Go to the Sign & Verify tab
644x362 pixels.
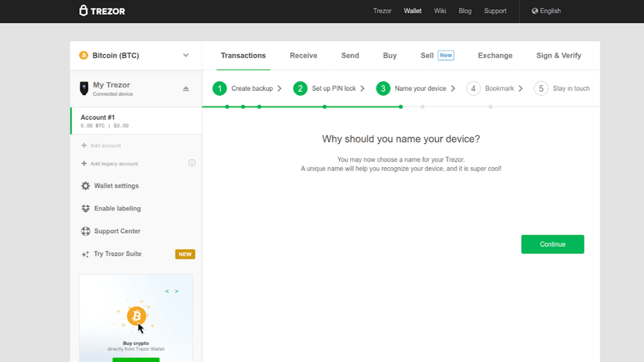tap(558, 56)
